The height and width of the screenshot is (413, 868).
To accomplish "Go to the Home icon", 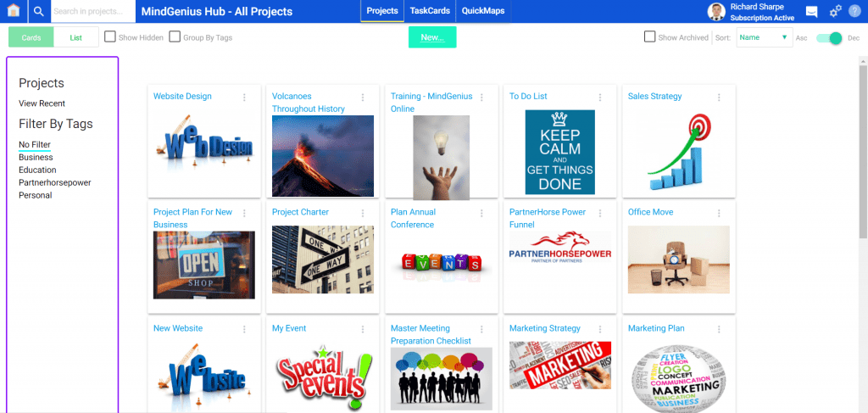I will tap(14, 11).
